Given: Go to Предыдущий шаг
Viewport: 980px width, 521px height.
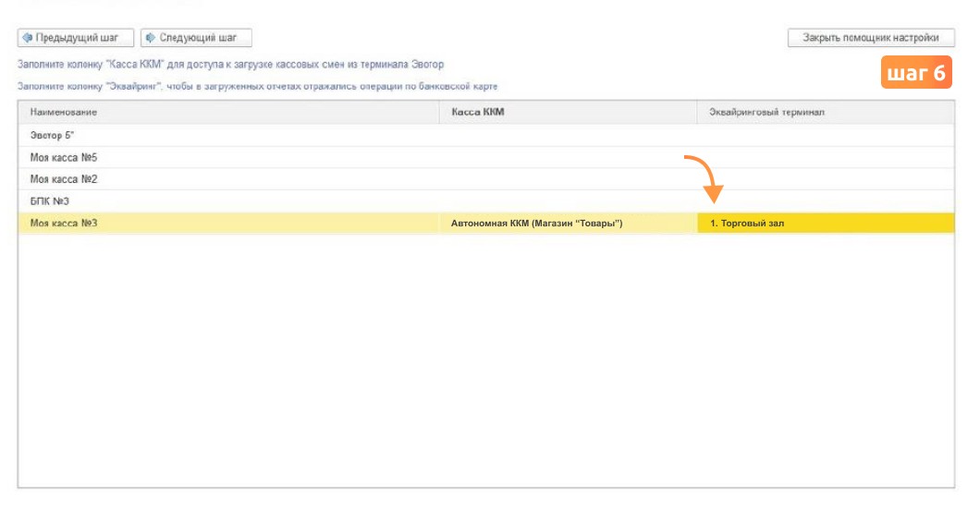Looking at the screenshot, I should click(76, 38).
